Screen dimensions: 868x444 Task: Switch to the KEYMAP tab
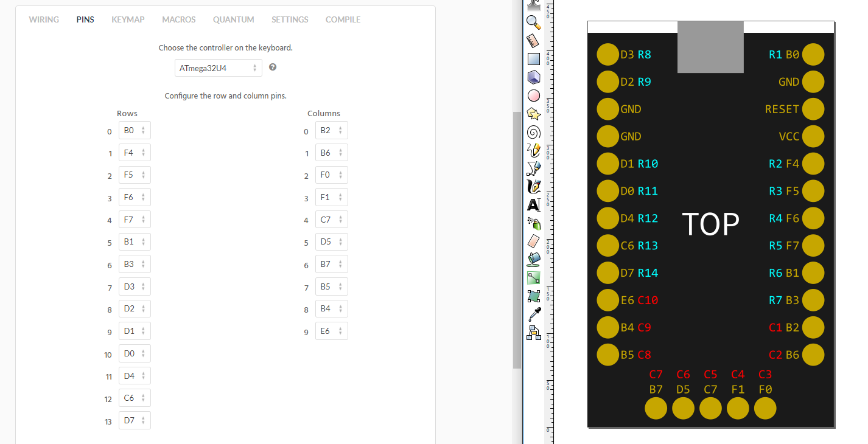tap(128, 19)
